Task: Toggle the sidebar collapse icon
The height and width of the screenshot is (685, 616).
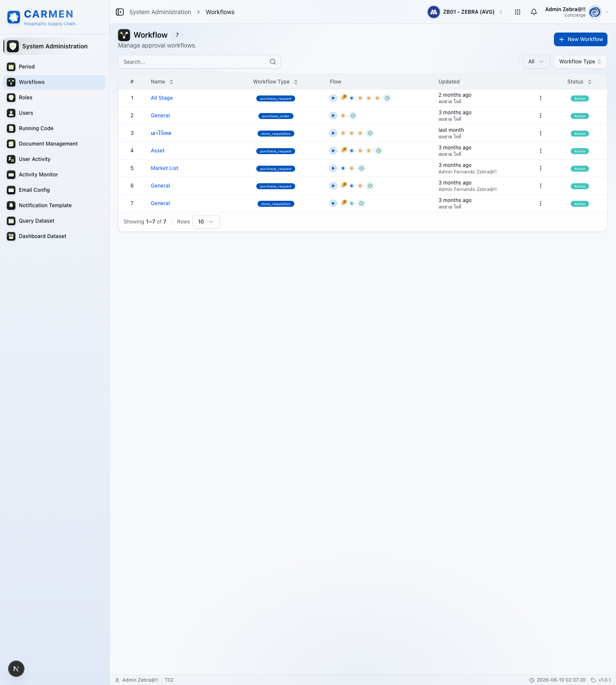Action: [120, 12]
